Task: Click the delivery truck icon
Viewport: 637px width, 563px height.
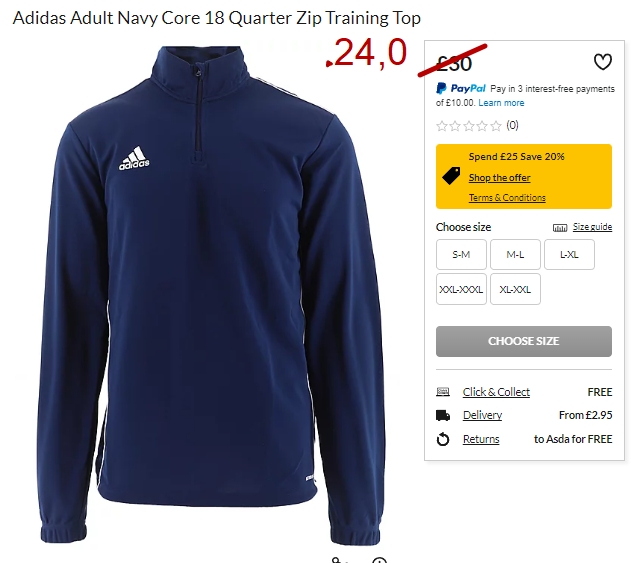Action: [442, 415]
